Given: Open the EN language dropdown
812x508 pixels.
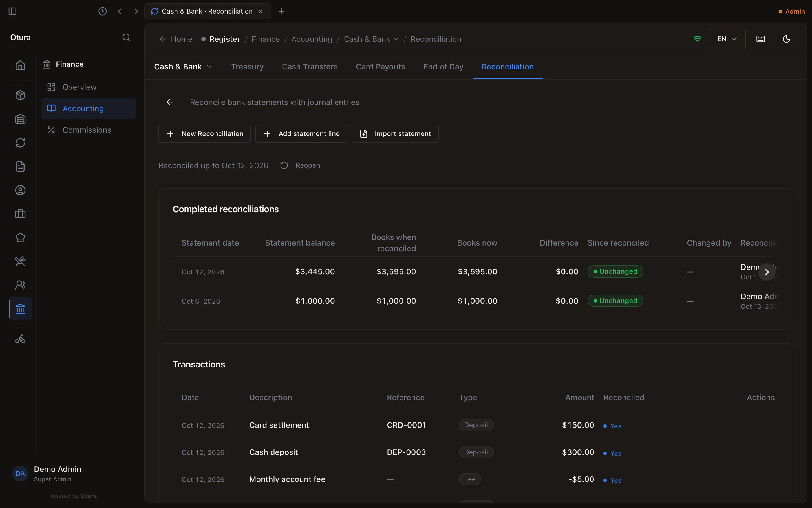Looking at the screenshot, I should 727,39.
